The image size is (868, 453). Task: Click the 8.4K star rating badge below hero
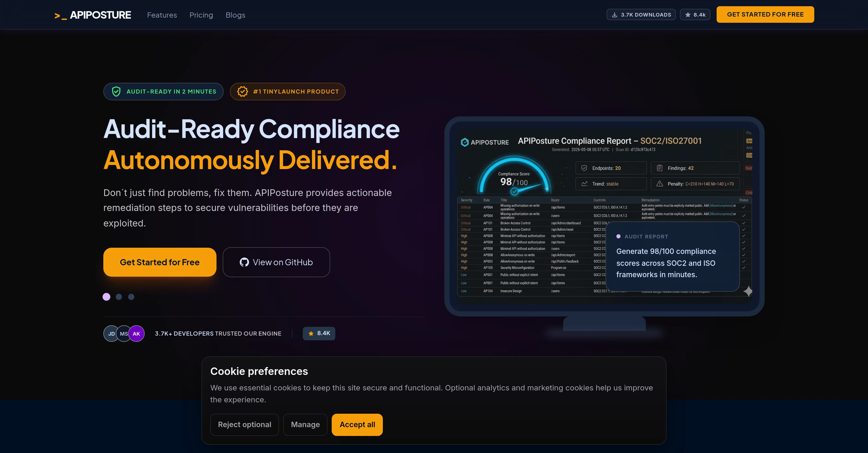coord(319,333)
